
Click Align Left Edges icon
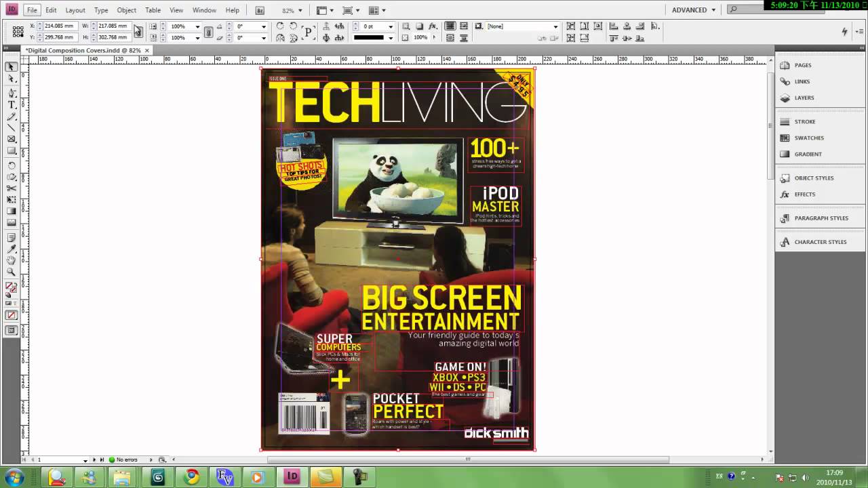coord(614,26)
